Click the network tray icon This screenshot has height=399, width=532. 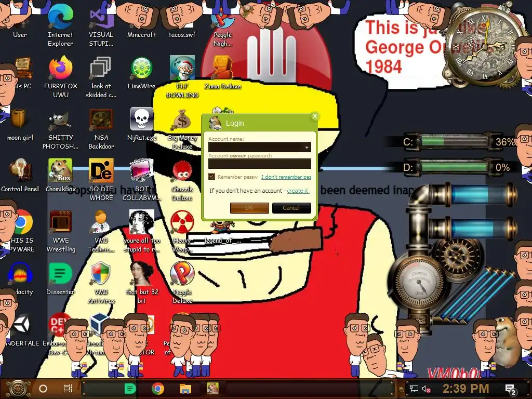(414, 389)
